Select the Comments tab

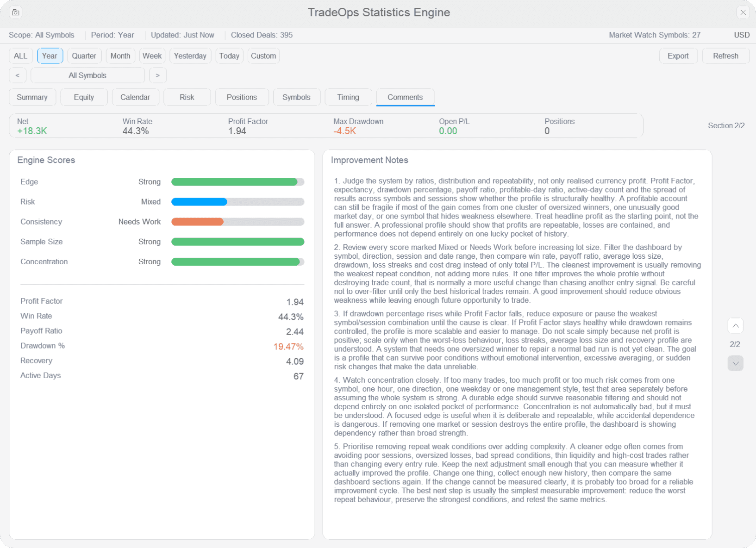pos(405,97)
